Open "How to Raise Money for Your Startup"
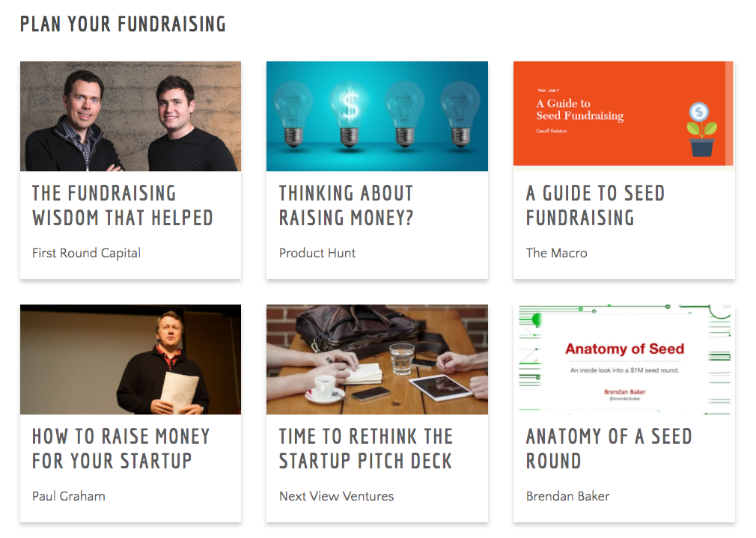The image size is (756, 538). (x=121, y=447)
